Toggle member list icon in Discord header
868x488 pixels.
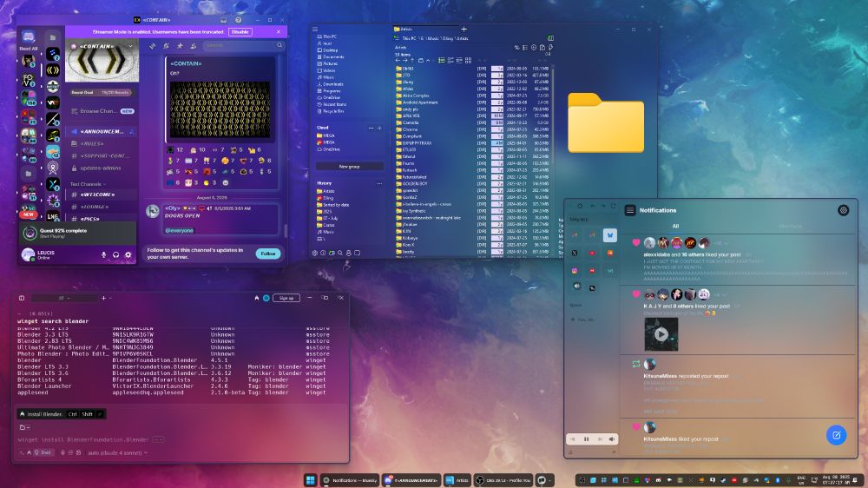[194, 46]
